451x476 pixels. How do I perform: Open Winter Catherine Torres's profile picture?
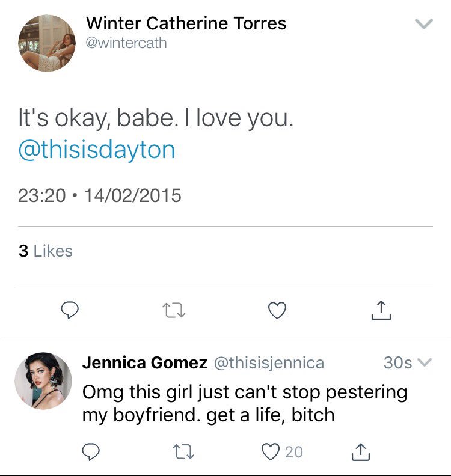click(47, 43)
